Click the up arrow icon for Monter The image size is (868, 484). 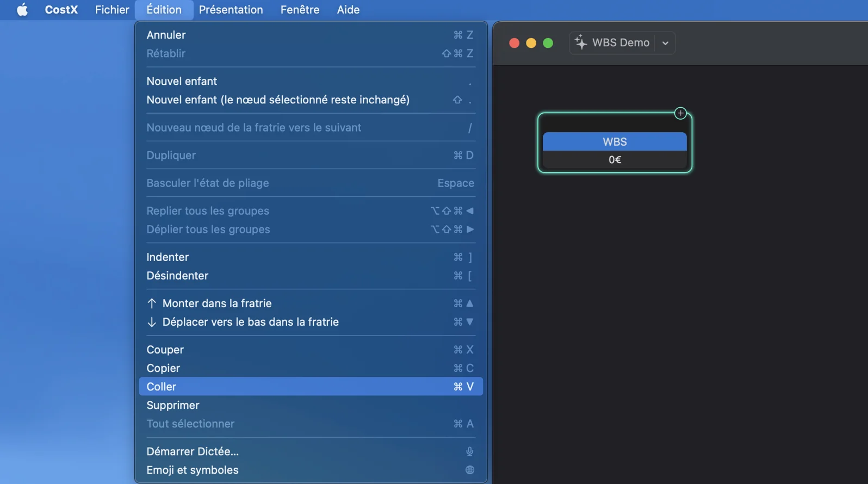click(x=152, y=303)
